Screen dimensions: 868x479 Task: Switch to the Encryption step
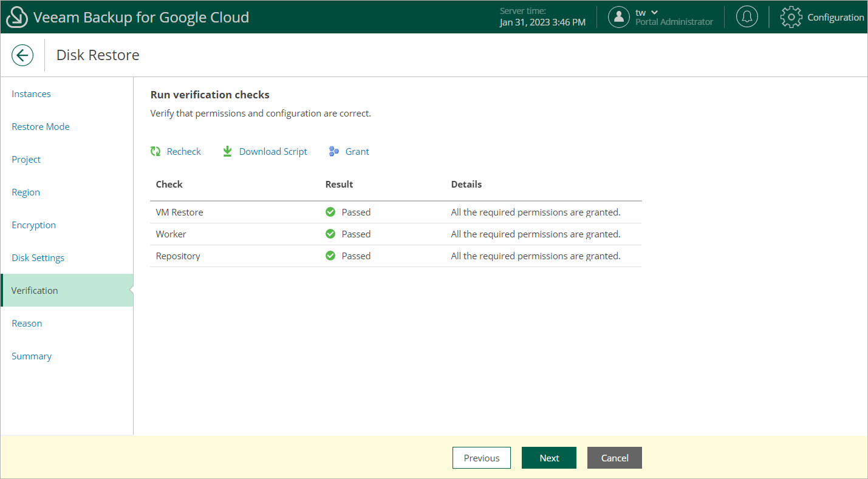click(34, 225)
